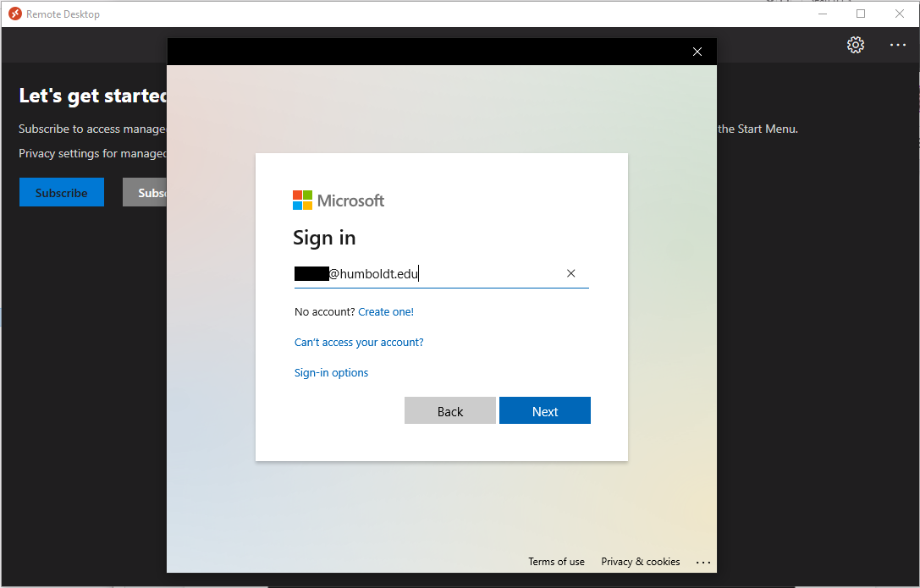The image size is (920, 588).
Task: Click the Microsoft logo in sign-in card
Action: (x=339, y=201)
